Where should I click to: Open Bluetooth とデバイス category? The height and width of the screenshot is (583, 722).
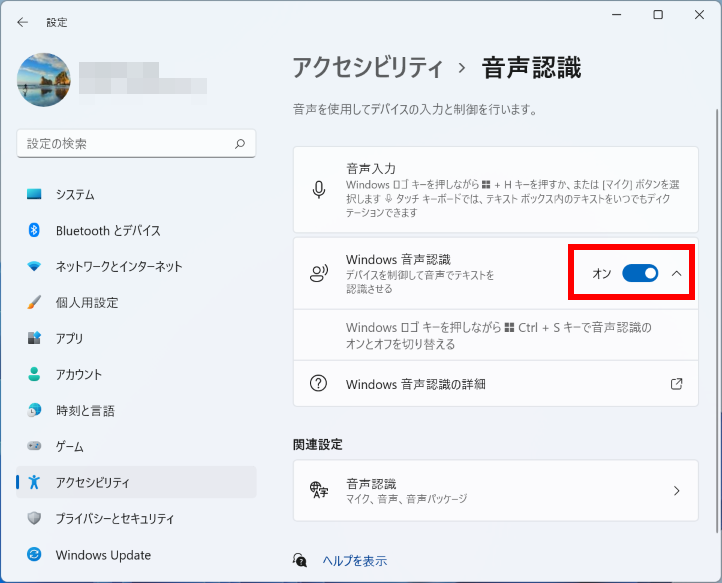click(136, 230)
